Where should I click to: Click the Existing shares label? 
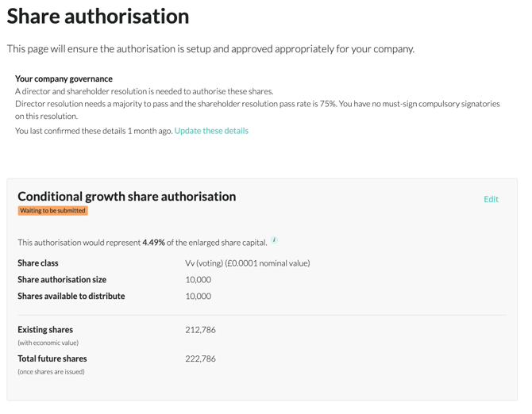(45, 330)
